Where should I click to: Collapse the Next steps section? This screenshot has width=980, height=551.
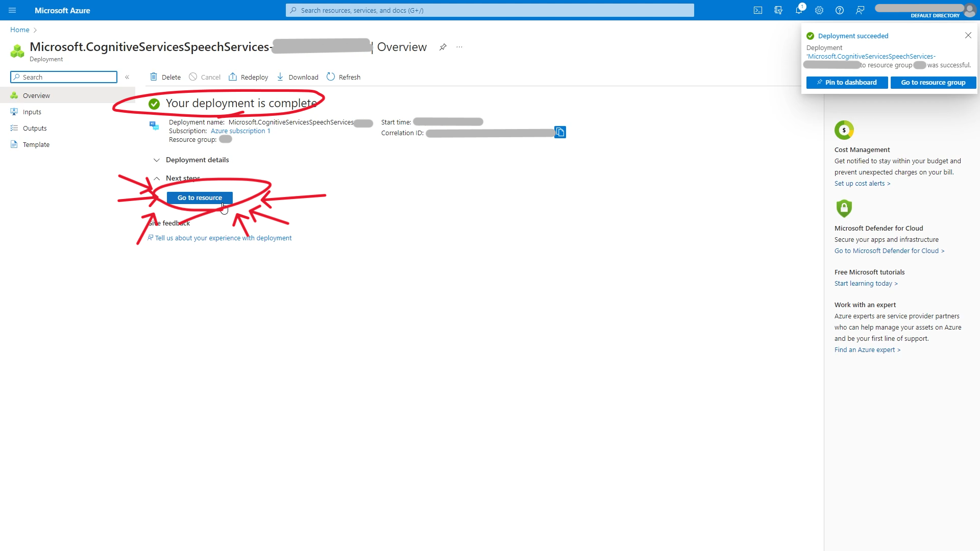[x=157, y=179]
